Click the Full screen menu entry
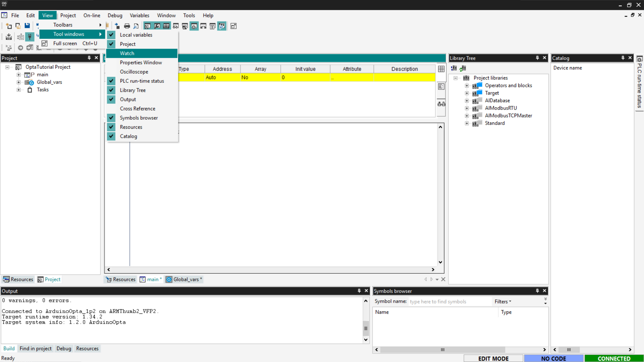The width and height of the screenshot is (644, 362). 65,44
